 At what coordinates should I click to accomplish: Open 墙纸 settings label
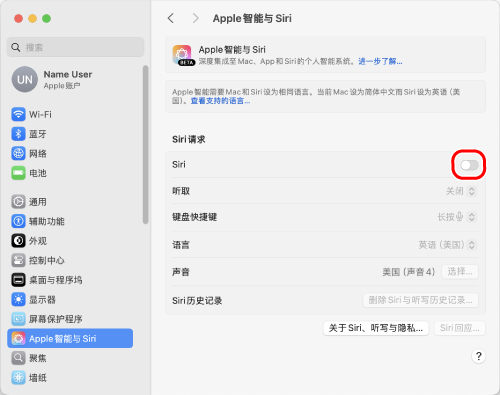click(x=38, y=377)
